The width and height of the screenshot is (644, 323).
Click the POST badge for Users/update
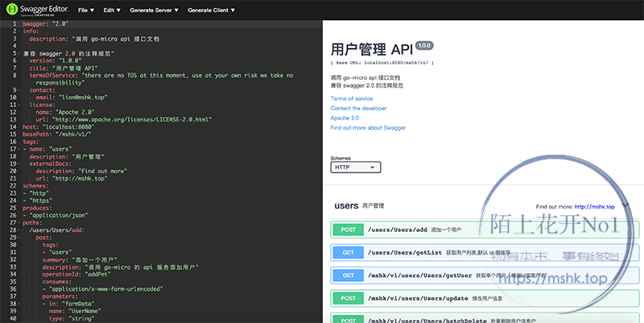tap(349, 298)
